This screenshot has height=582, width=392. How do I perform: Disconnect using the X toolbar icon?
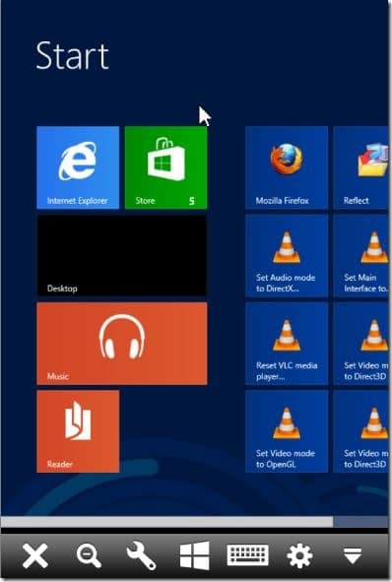34,555
